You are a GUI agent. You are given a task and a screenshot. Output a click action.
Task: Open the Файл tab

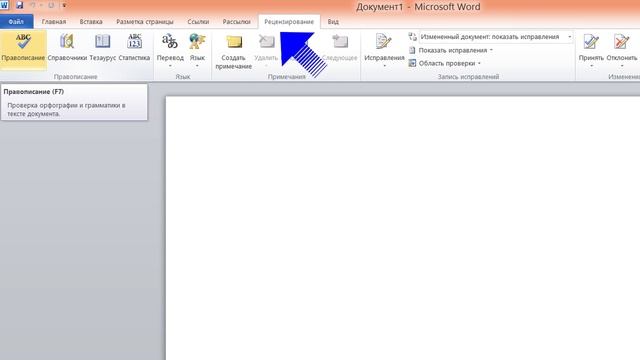[16, 22]
